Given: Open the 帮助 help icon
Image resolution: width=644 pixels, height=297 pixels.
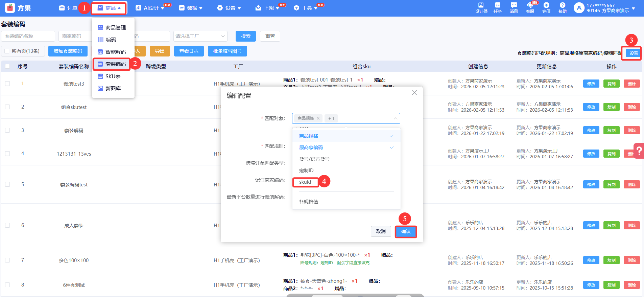Looking at the screenshot, I should [x=562, y=7].
